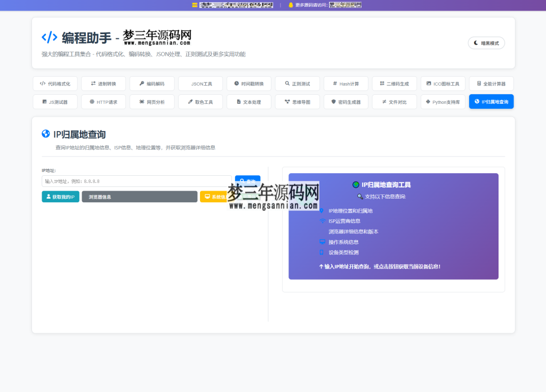Open the 代码格式化 code formatting tool

click(55, 83)
